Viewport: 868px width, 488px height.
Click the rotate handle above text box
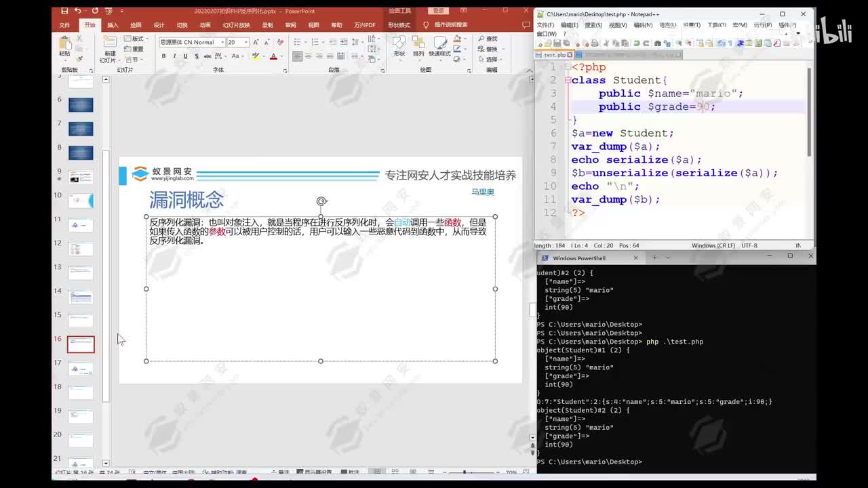[x=321, y=201]
